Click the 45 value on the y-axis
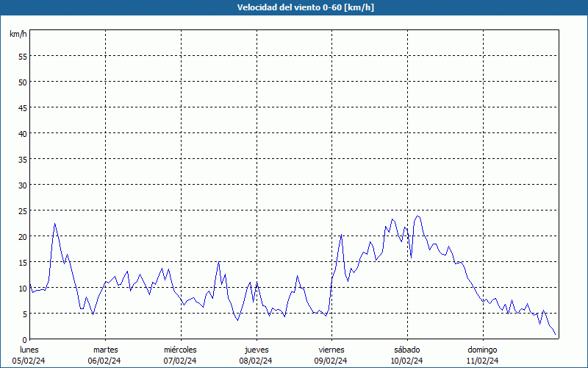Image resolution: width=588 pixels, height=368 pixels. pyautogui.click(x=23, y=108)
